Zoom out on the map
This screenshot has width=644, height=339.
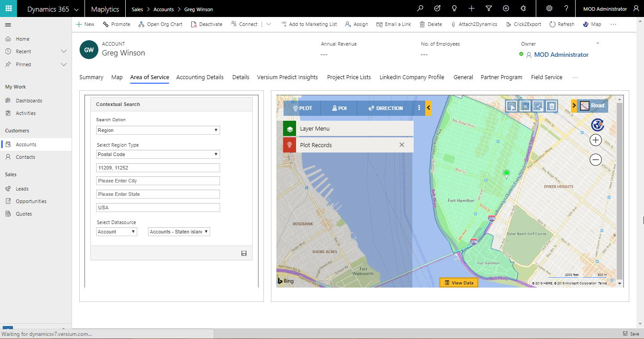(596, 160)
